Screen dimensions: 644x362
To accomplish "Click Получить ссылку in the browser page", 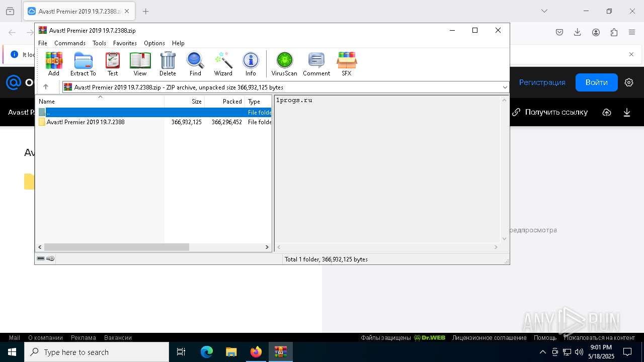I will [x=549, y=112].
